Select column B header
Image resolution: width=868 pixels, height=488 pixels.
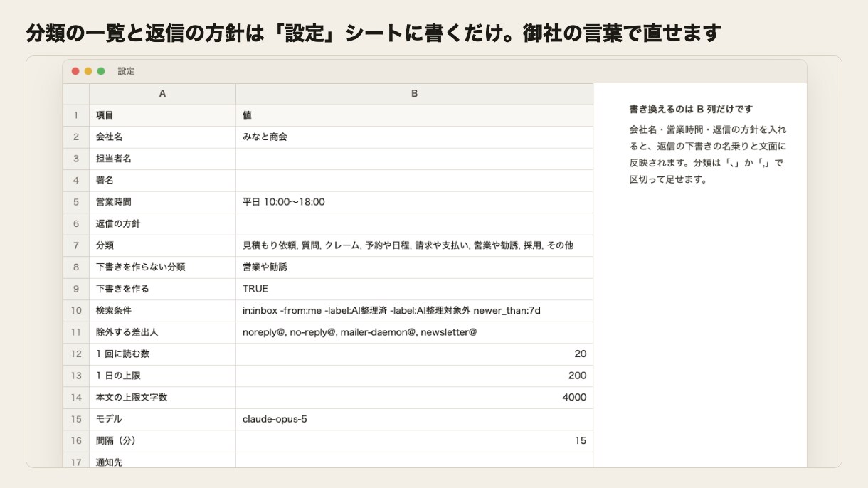[x=414, y=94]
